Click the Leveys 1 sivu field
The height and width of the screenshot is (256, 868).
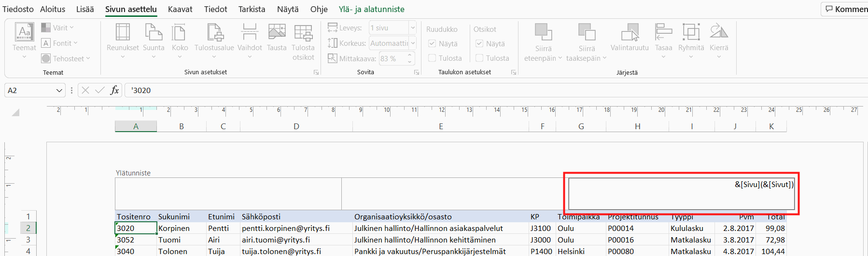[x=389, y=28]
